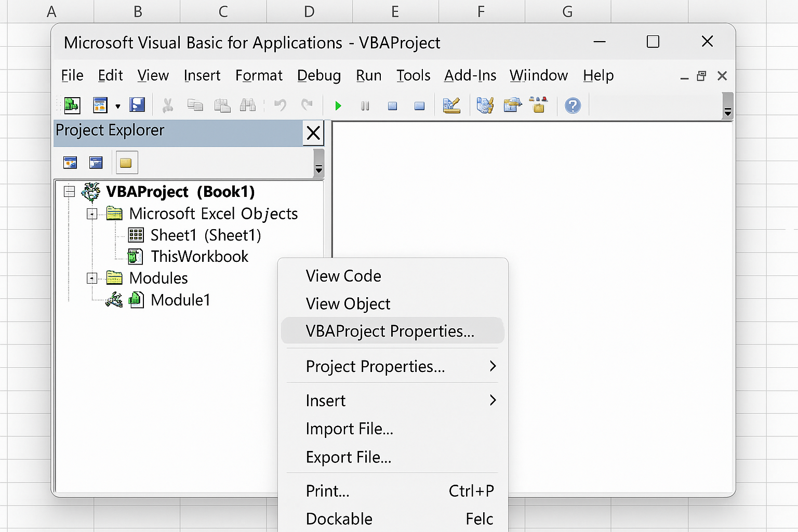Restore the inner code window with the restore button
The image size is (798, 532).
coord(701,76)
